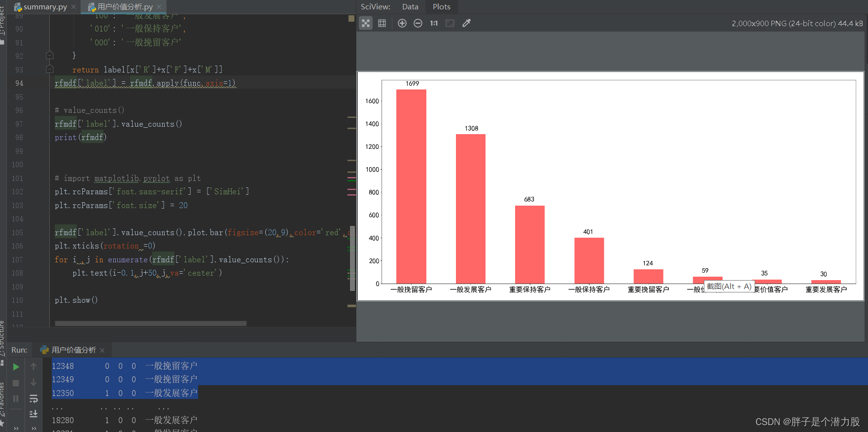Open the SciView Data tab
868x432 pixels.
click(x=410, y=7)
